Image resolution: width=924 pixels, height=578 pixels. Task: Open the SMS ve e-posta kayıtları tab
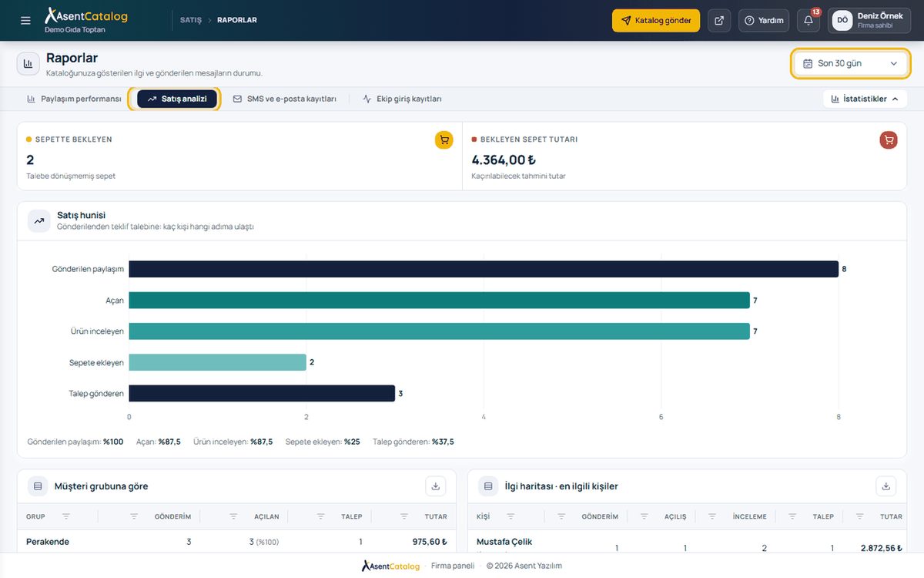coord(284,99)
